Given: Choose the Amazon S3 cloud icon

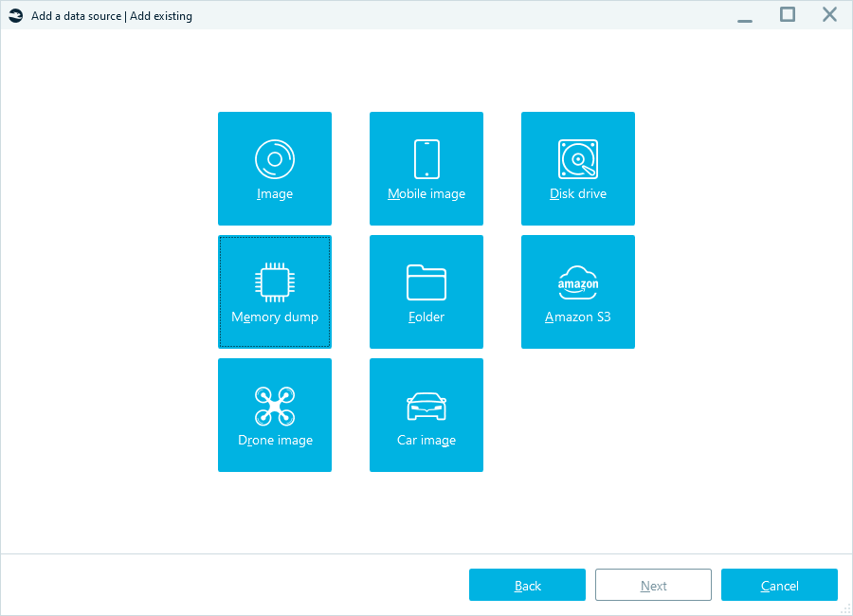Looking at the screenshot, I should pos(578,282).
